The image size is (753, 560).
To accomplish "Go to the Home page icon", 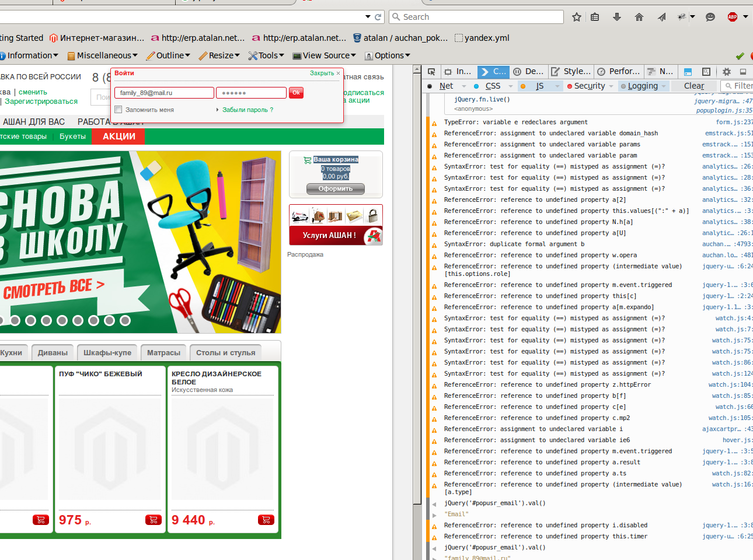I will click(x=639, y=17).
